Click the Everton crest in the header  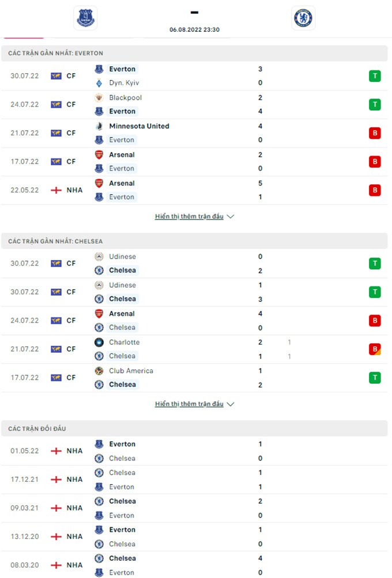pos(86,18)
